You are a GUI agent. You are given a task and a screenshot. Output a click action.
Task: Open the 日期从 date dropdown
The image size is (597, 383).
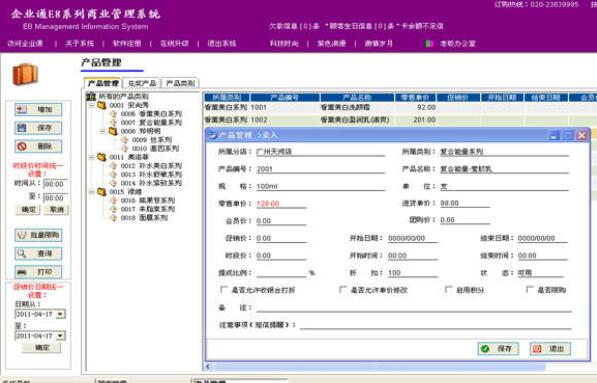(61, 314)
